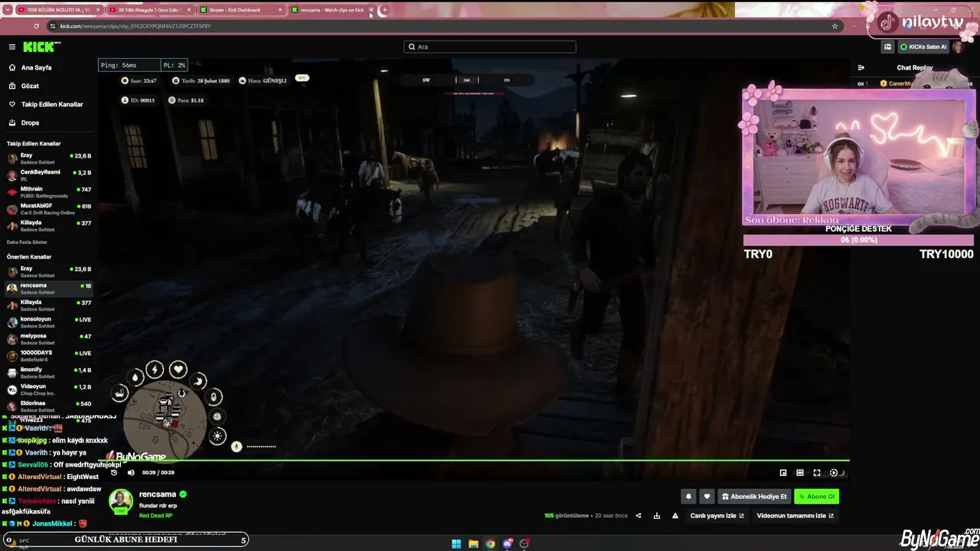Viewport: 980px width, 551px height.
Task: Open a new browser tab
Action: (384, 10)
